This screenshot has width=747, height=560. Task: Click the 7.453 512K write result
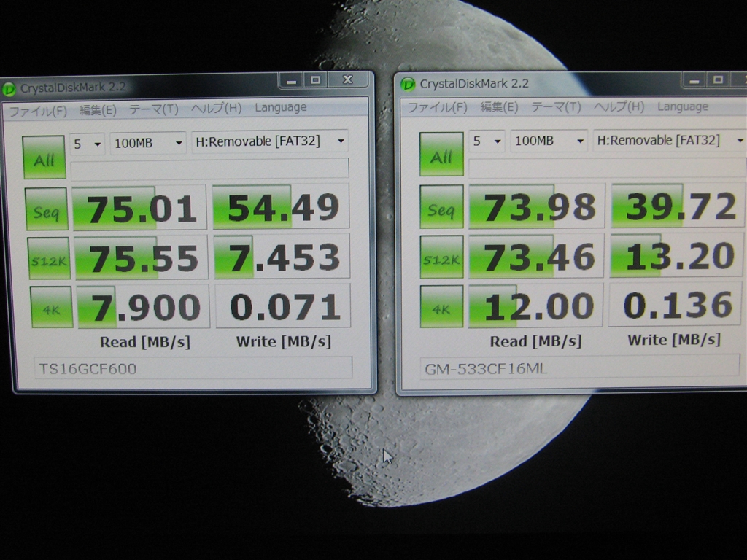(282, 256)
